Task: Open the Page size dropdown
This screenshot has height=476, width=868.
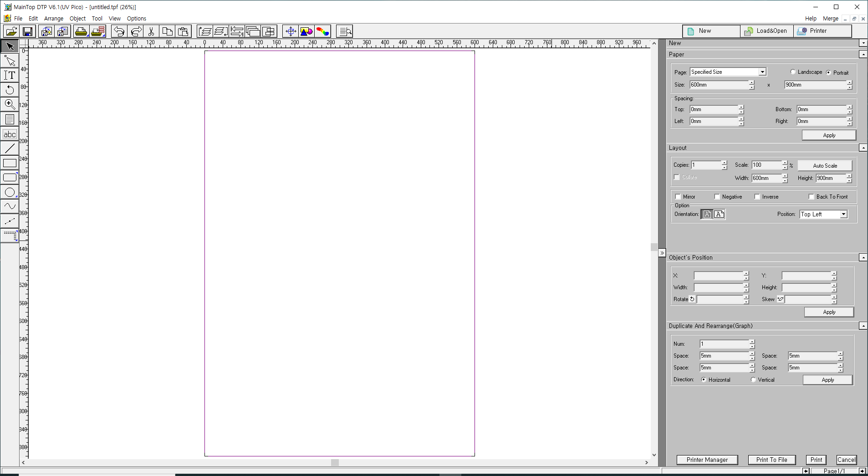Action: pyautogui.click(x=762, y=72)
